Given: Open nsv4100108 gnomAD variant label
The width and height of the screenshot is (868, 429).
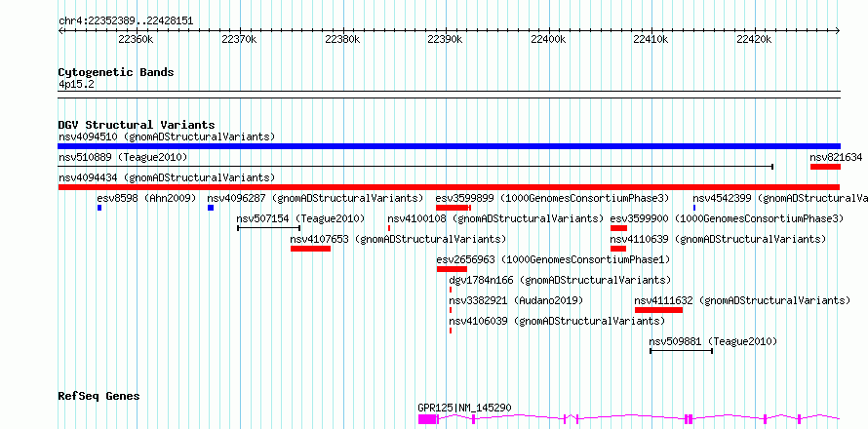Looking at the screenshot, I should click(x=495, y=218).
